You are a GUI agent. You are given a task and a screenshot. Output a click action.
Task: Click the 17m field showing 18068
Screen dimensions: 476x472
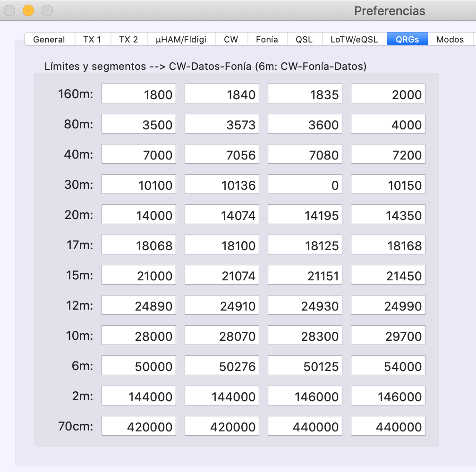(139, 245)
